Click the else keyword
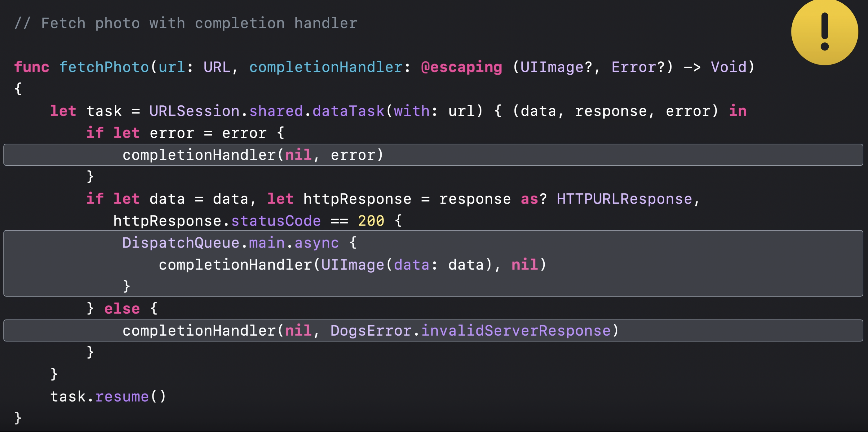Image resolution: width=868 pixels, height=432 pixels. (122, 309)
